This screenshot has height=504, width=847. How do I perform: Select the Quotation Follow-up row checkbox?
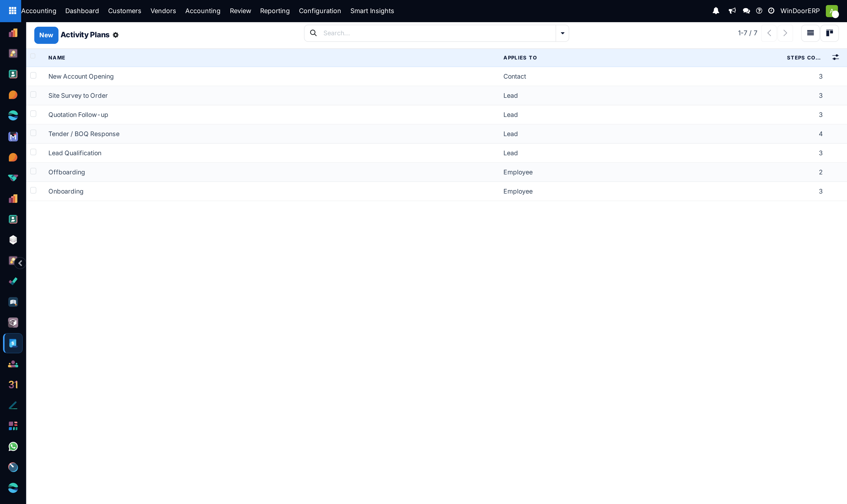[33, 114]
